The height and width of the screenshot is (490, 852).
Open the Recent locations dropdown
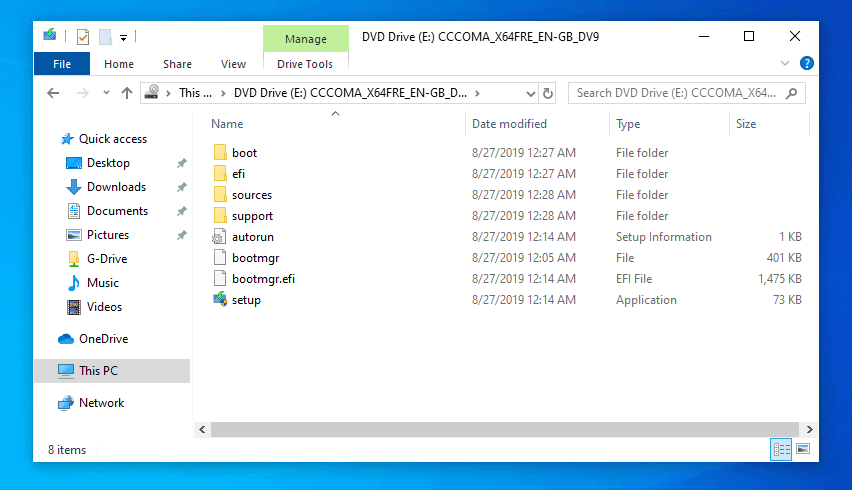pos(106,93)
